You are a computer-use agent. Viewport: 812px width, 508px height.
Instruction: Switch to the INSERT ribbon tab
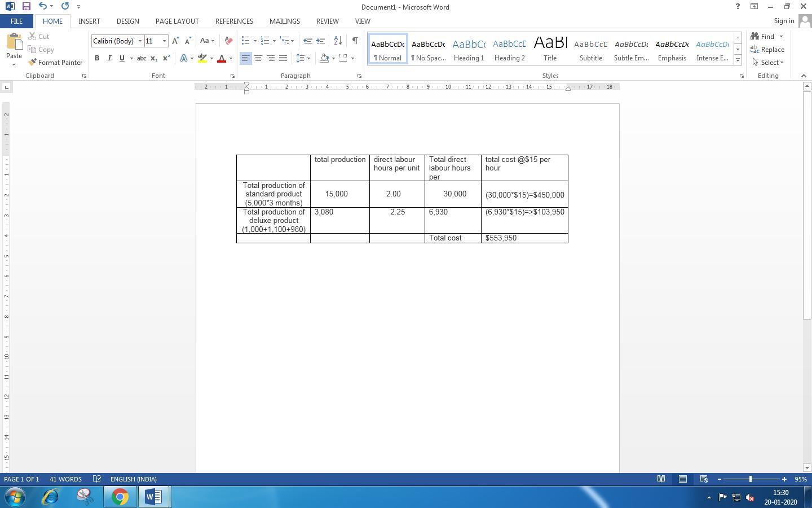pos(89,21)
